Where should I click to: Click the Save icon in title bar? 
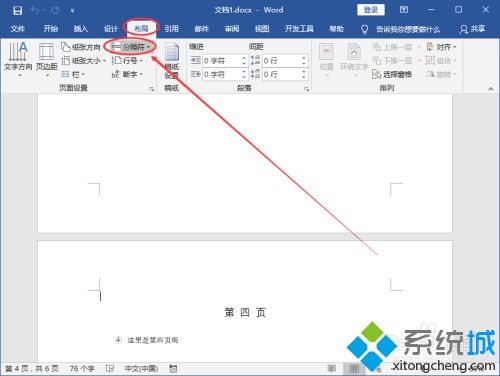[17, 10]
